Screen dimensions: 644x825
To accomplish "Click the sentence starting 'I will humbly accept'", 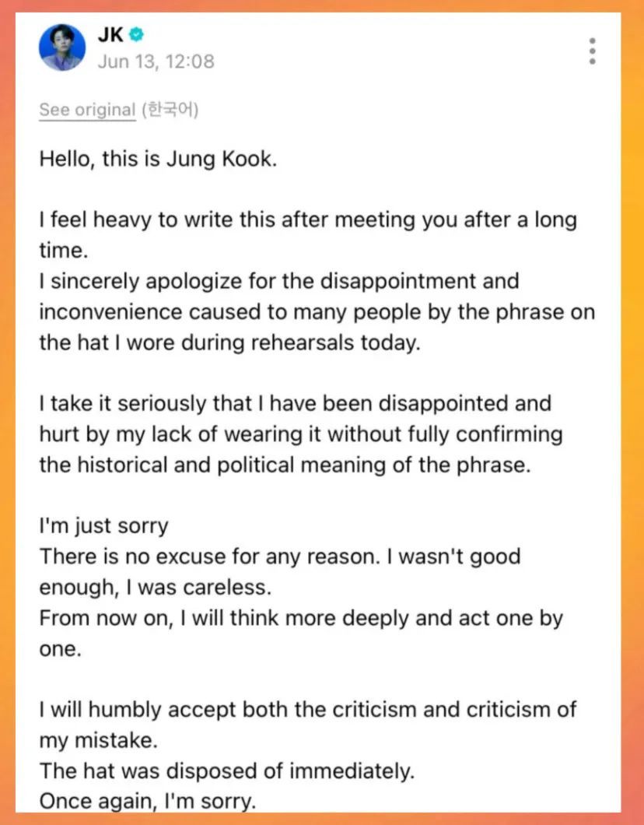I will click(307, 710).
